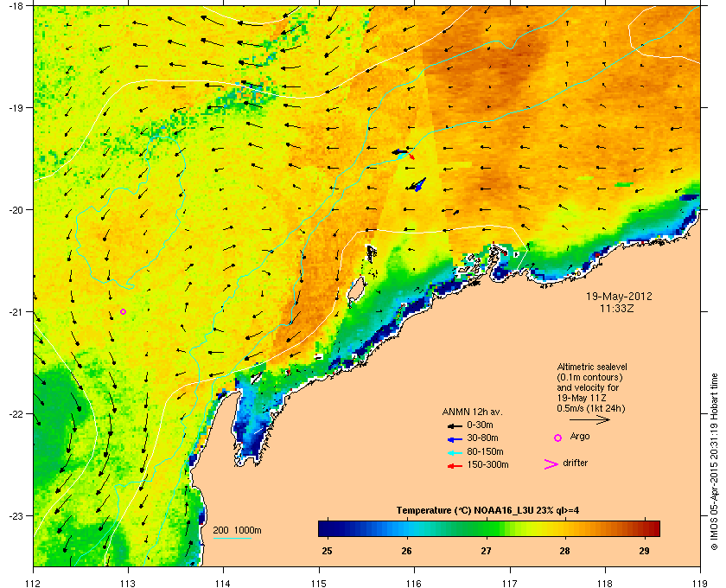Screen dimensions: 726x588
Task: Click the dark red end of the temperature colorbar
Action: coord(653,528)
